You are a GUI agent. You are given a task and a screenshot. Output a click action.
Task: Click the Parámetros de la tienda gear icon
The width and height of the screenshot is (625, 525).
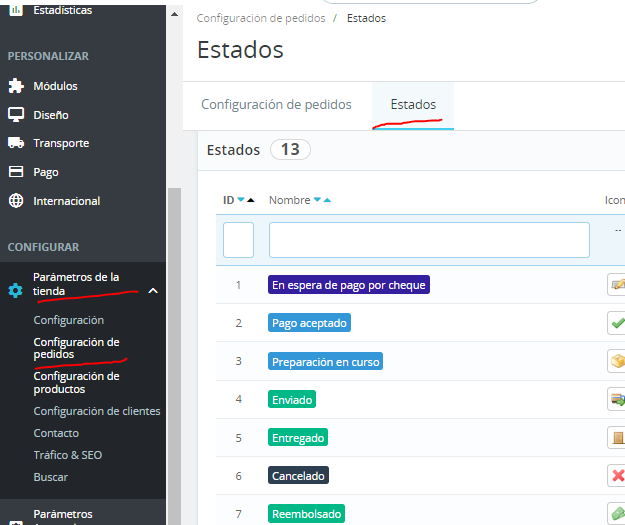16,290
